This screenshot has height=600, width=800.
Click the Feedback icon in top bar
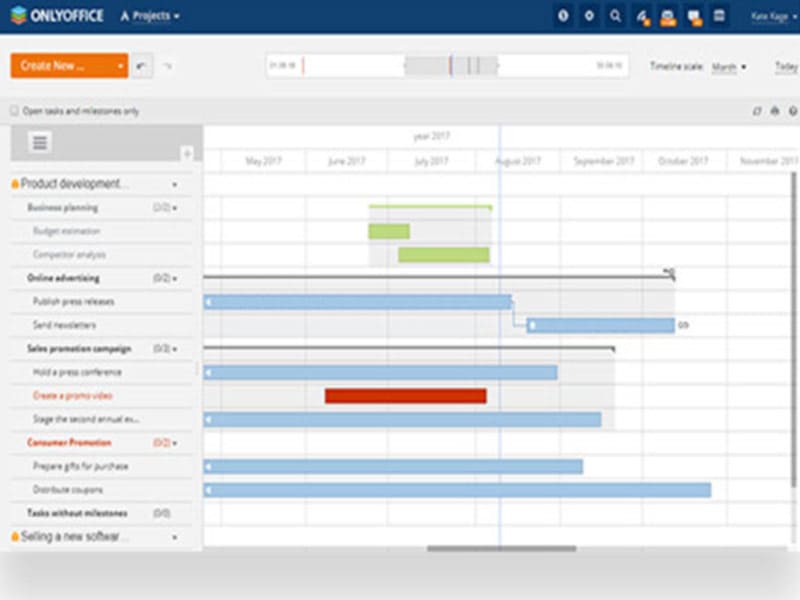pyautogui.click(x=641, y=17)
